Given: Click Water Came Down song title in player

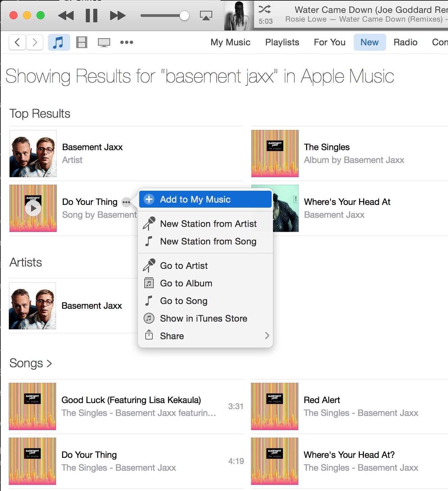Looking at the screenshot, I should [x=371, y=10].
